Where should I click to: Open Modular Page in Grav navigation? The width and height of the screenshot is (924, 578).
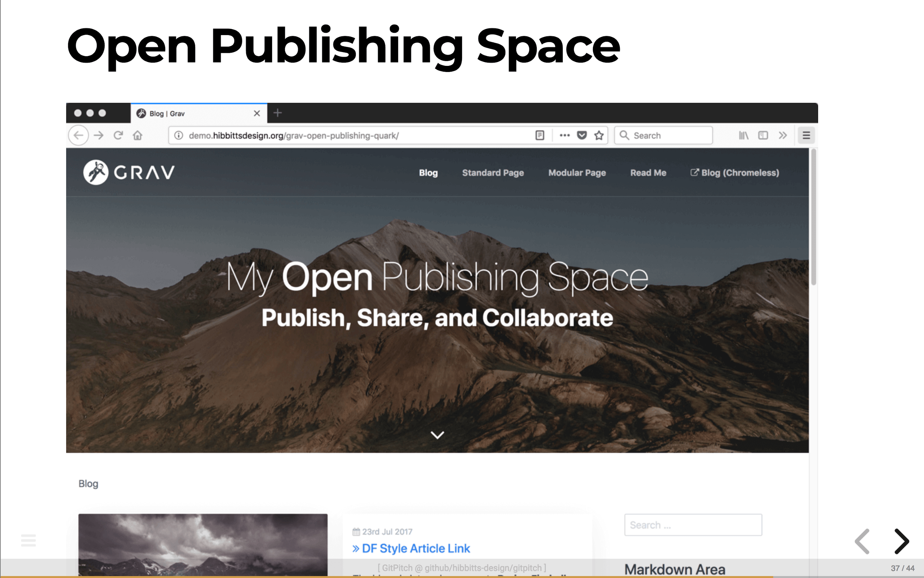point(577,173)
